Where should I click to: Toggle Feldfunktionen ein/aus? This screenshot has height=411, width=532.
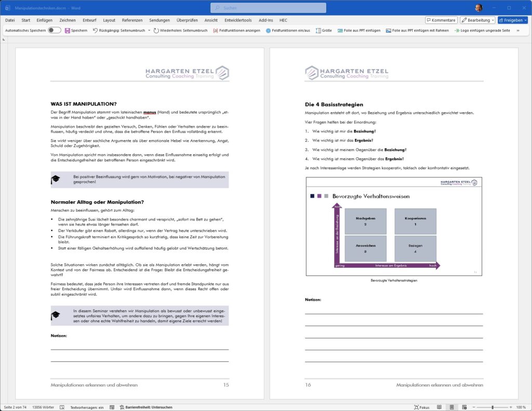coord(268,31)
